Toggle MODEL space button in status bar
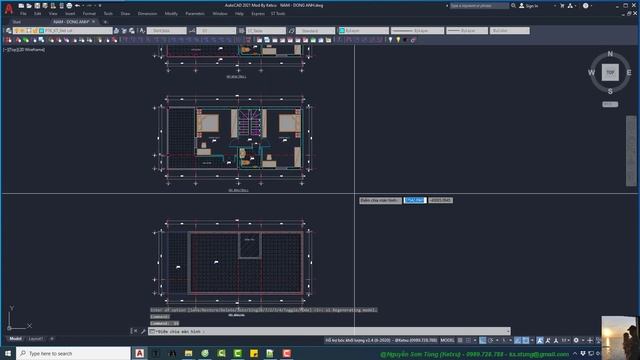The width and height of the screenshot is (640, 360). click(x=447, y=340)
